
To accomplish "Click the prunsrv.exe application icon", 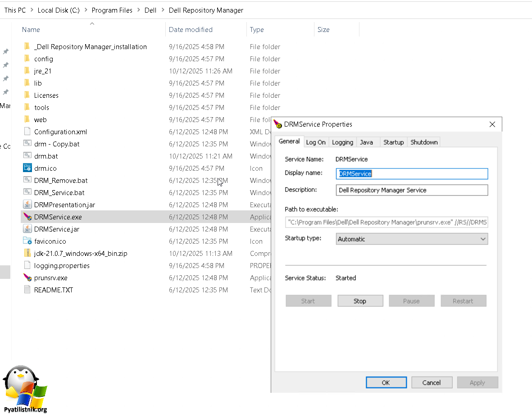I will pos(27,278).
